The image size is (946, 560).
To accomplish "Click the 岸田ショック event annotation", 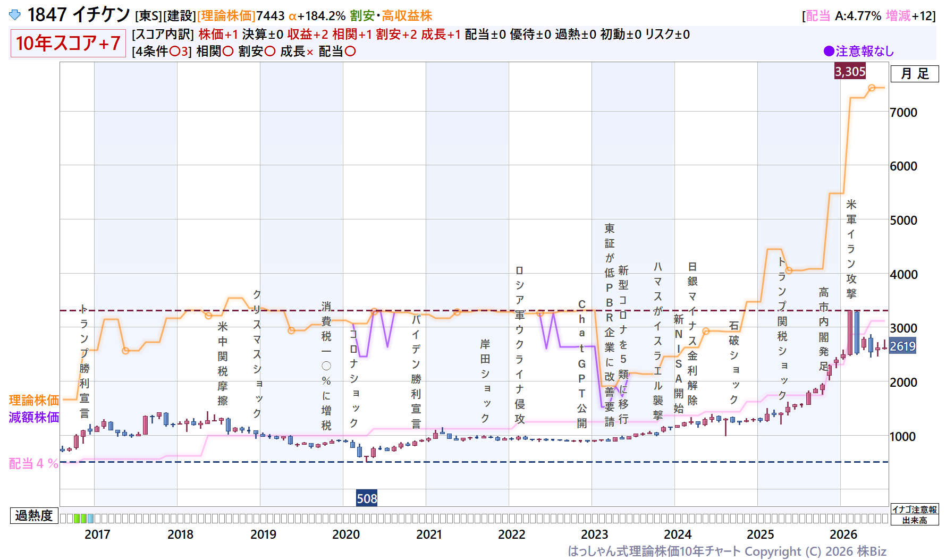I will [485, 381].
